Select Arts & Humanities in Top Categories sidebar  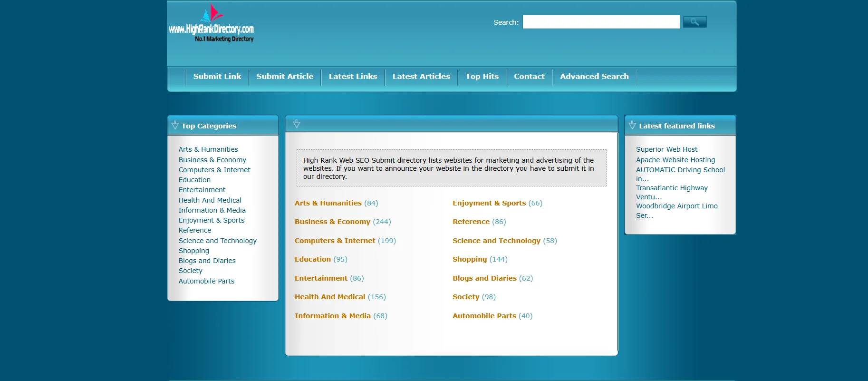208,149
